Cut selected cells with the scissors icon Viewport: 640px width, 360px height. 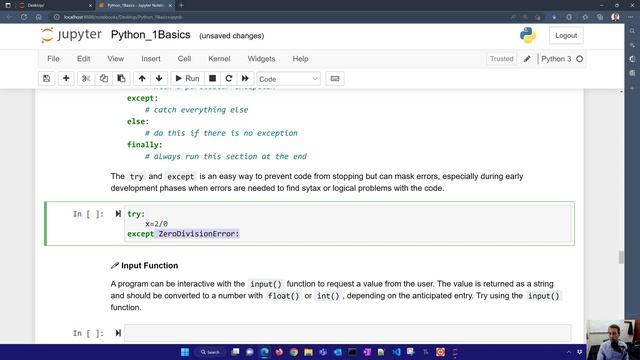click(86, 78)
